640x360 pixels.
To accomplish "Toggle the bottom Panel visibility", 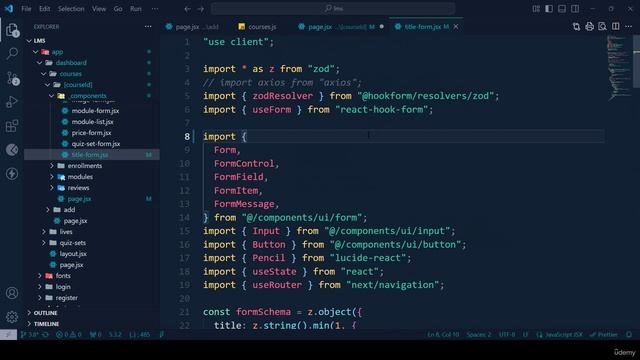I will (562, 9).
